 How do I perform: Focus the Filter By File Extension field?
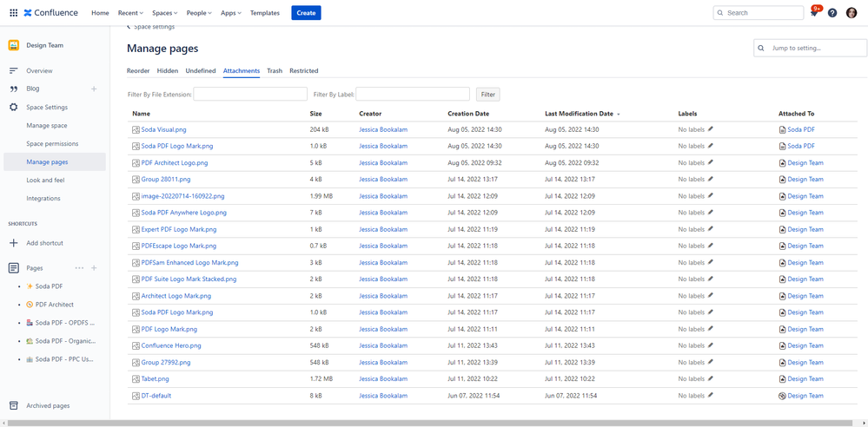point(250,94)
